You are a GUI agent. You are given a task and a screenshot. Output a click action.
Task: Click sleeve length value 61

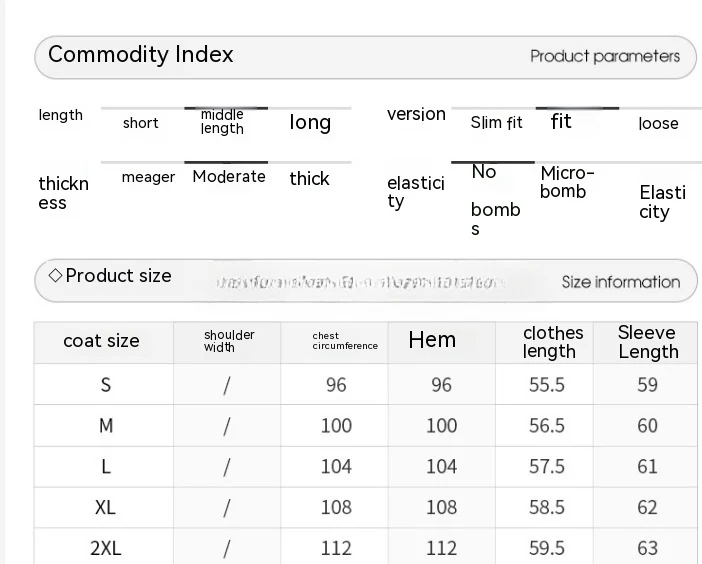pos(647,467)
